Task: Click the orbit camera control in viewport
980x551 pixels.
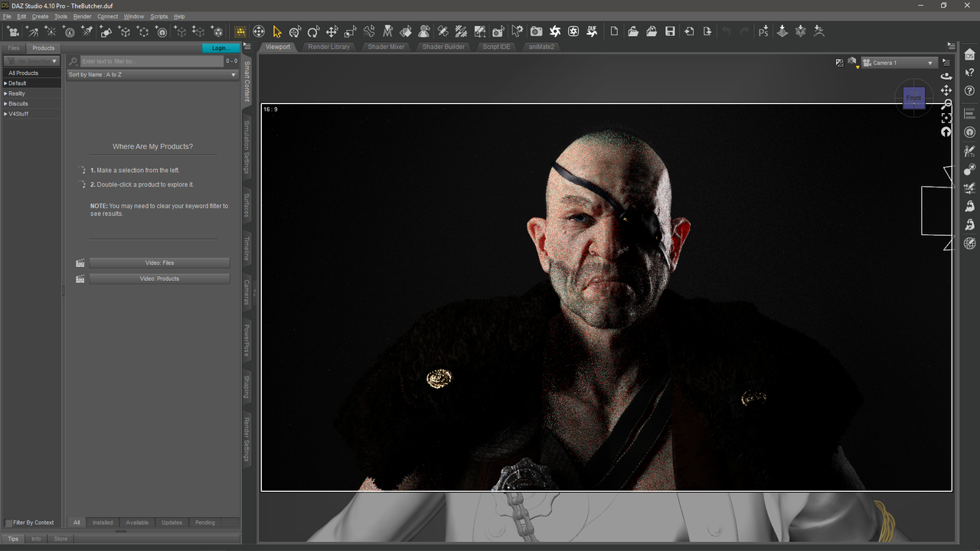Action: (x=946, y=76)
